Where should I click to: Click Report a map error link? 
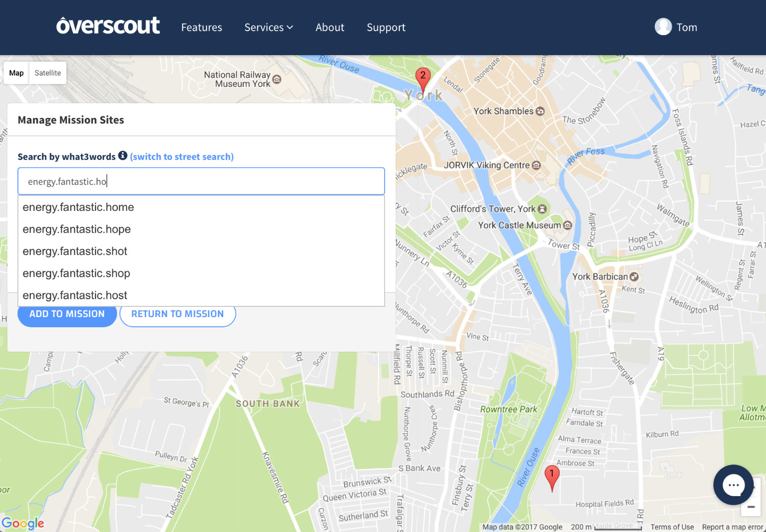pyautogui.click(x=732, y=527)
